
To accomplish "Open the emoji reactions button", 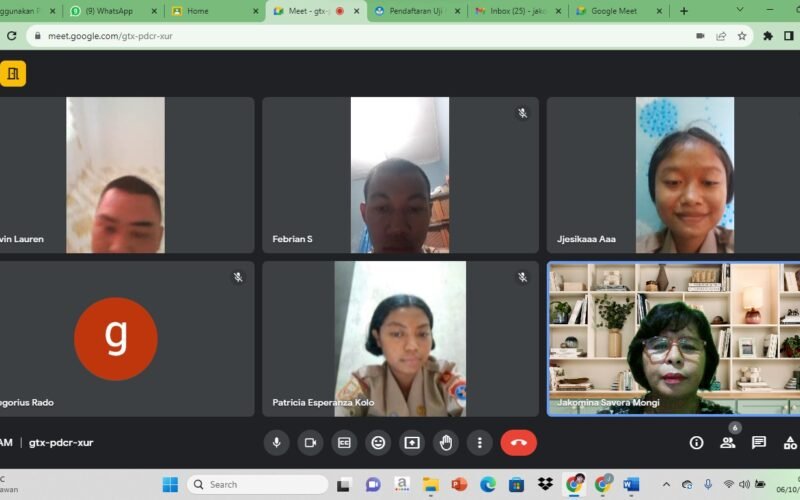I will point(378,442).
